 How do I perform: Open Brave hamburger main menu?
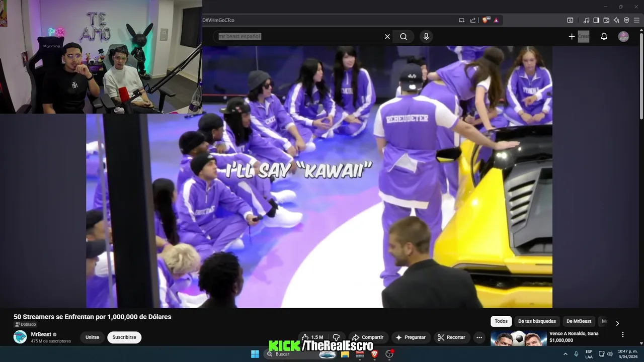coord(636,20)
